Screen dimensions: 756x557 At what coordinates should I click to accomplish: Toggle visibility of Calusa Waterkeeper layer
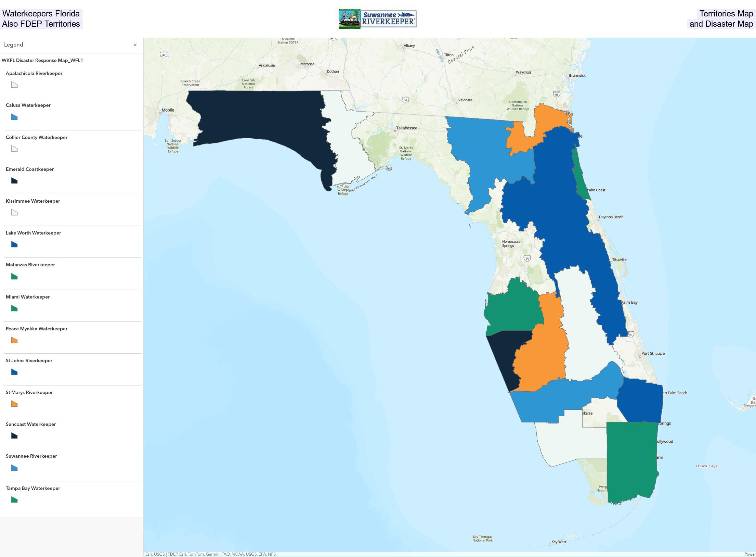click(28, 105)
